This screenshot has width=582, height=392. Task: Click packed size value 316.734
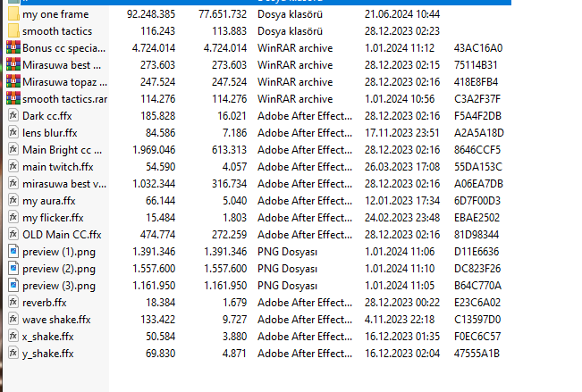(x=230, y=184)
